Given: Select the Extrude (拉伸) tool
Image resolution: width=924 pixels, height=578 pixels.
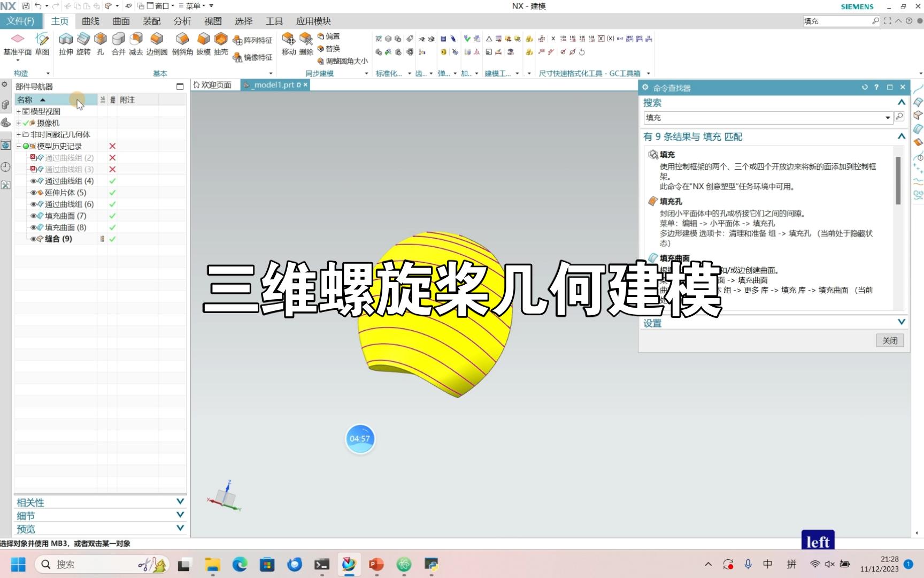Looking at the screenshot, I should [66, 44].
